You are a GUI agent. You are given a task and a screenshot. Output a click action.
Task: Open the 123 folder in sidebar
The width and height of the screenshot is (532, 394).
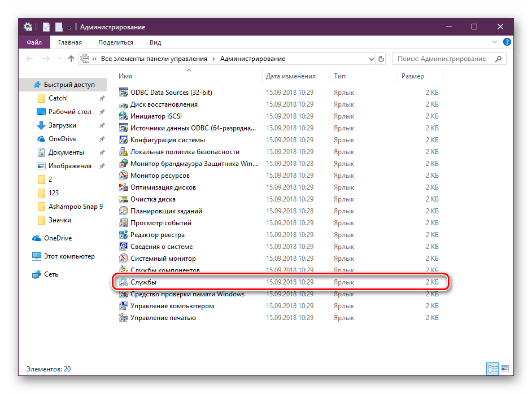point(54,193)
